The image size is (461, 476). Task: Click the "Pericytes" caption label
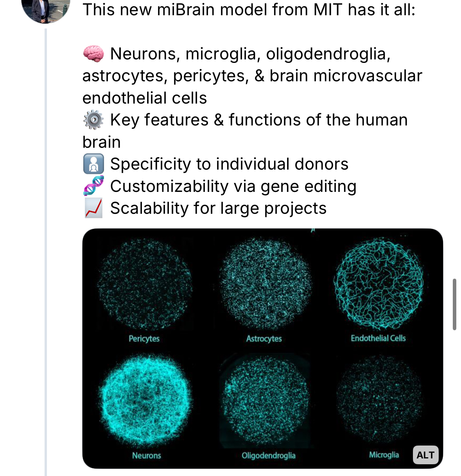[144, 338]
